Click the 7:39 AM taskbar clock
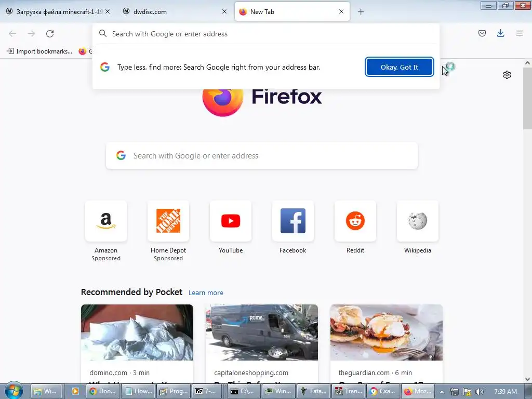The image size is (532, 399). [506, 391]
